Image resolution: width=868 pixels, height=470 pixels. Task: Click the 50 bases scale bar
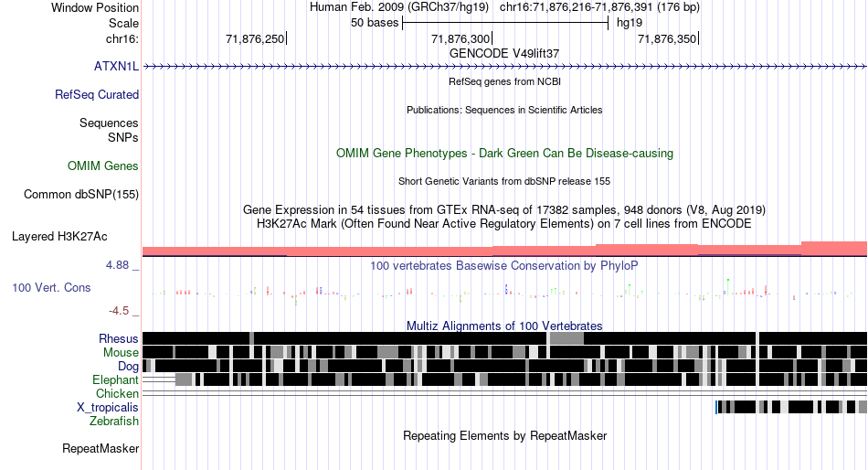[505, 23]
